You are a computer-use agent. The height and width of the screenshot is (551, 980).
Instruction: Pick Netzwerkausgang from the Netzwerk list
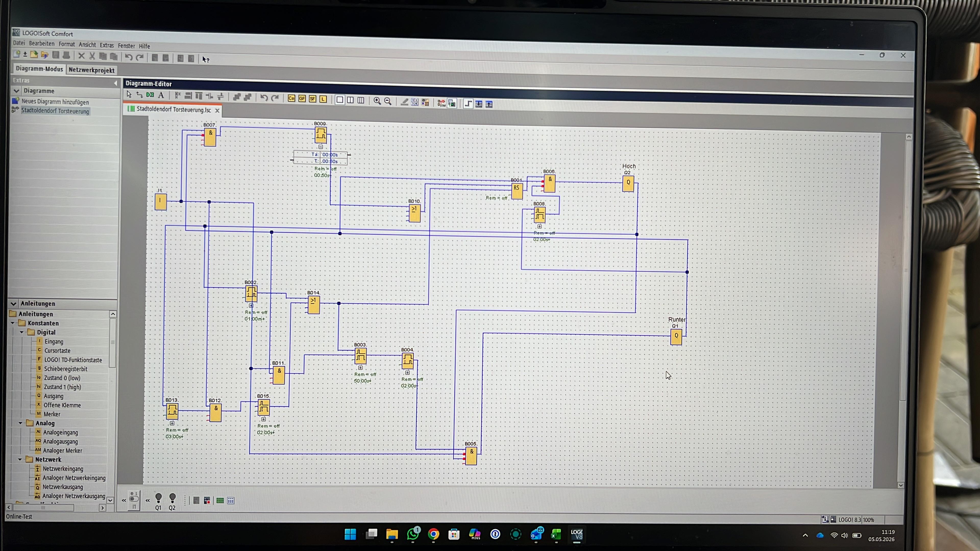pyautogui.click(x=63, y=487)
